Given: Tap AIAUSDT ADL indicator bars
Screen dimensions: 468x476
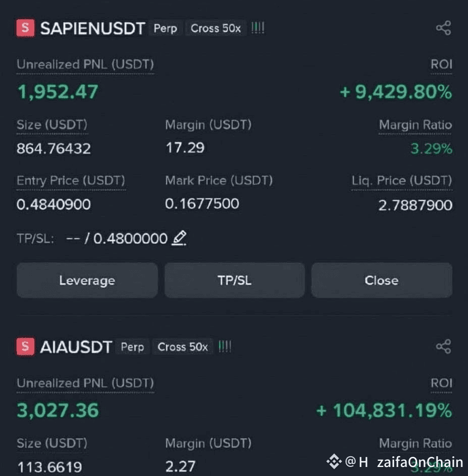Looking at the screenshot, I should pyautogui.click(x=225, y=347).
